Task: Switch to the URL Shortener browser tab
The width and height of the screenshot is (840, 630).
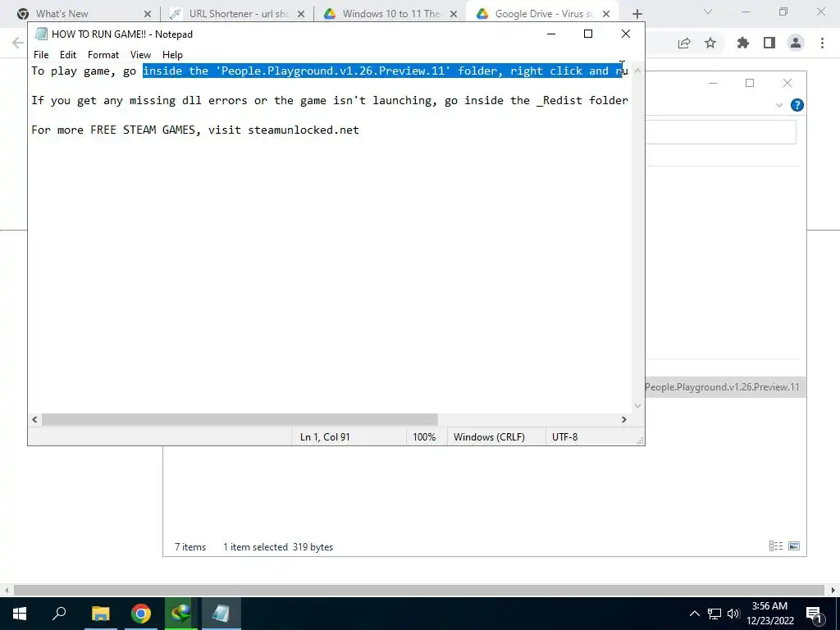Action: tap(239, 13)
